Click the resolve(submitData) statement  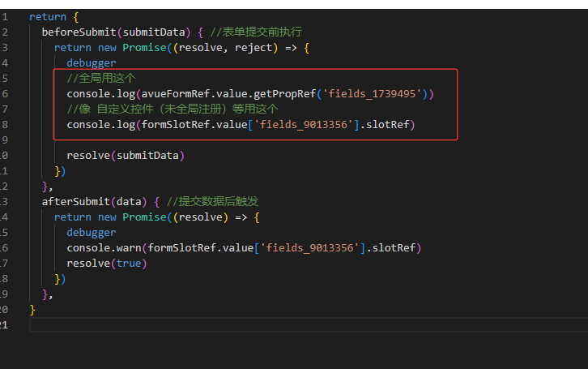coord(126,155)
